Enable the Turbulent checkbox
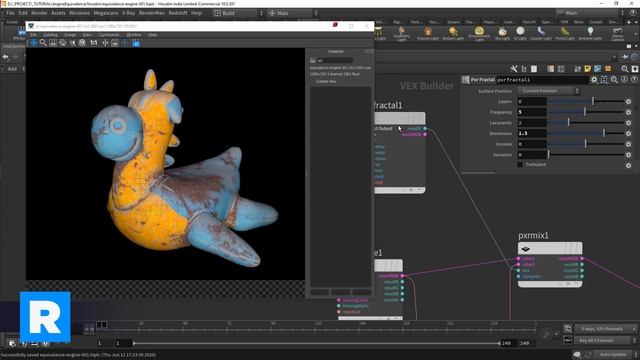This screenshot has width=640, height=360. 520,164
